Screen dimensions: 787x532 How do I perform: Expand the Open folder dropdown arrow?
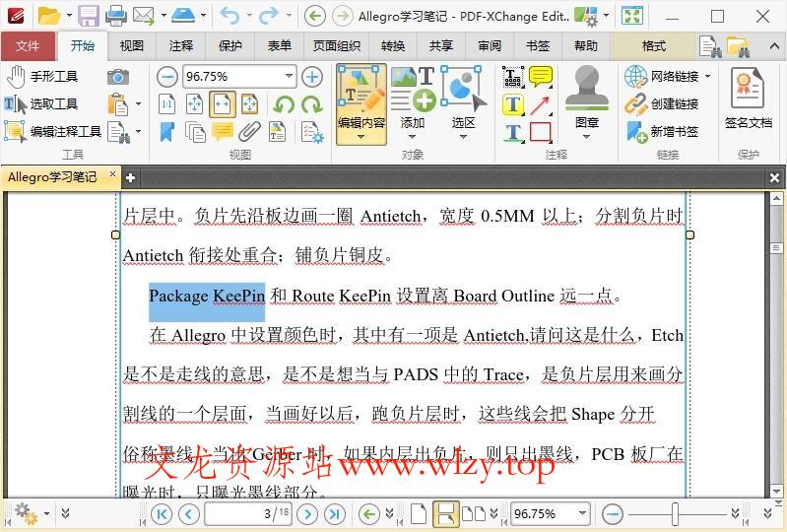[x=69, y=16]
